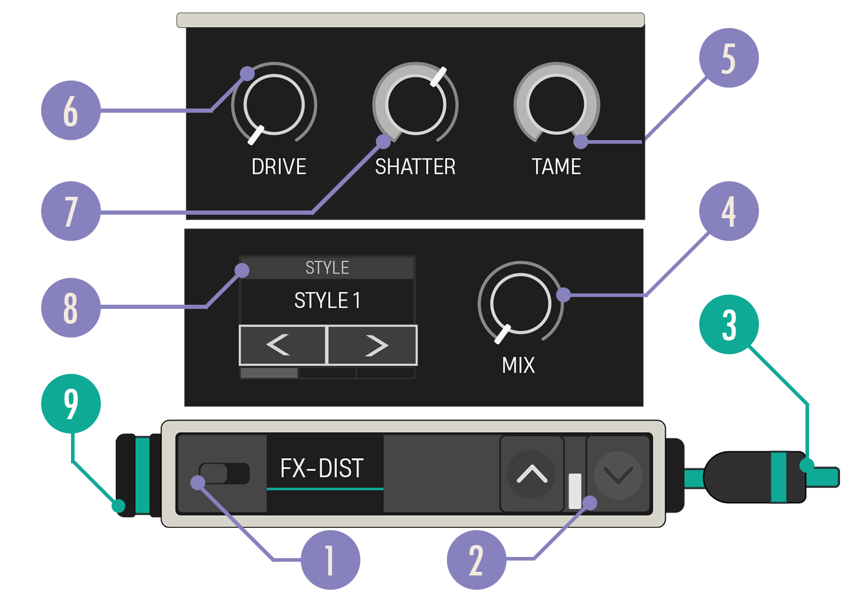Click the TAME knob
This screenshot has width=852, height=616.
tap(557, 105)
